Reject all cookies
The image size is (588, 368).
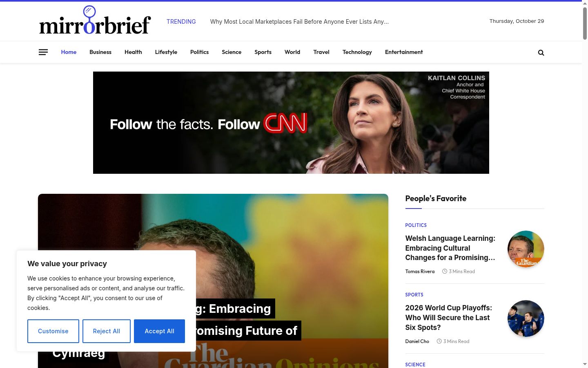pos(107,331)
